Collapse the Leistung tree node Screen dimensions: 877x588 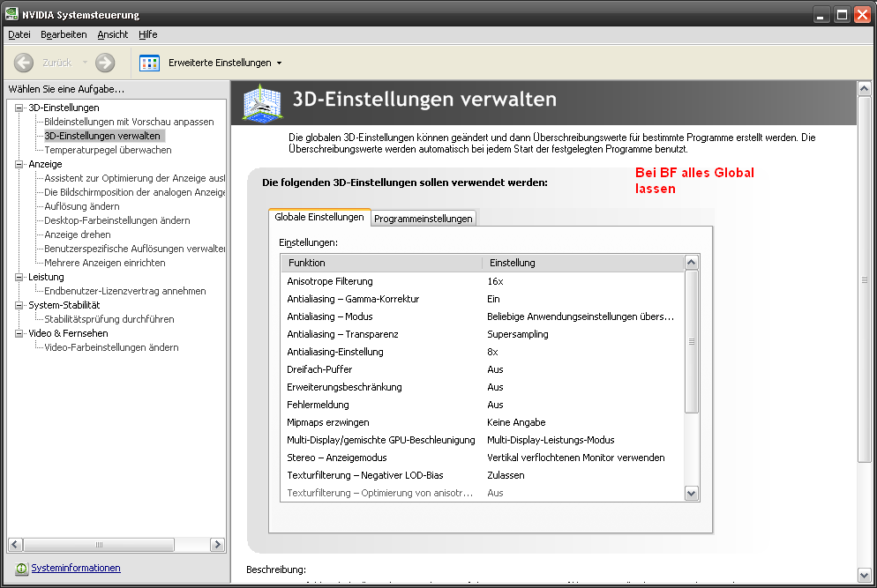(19, 277)
